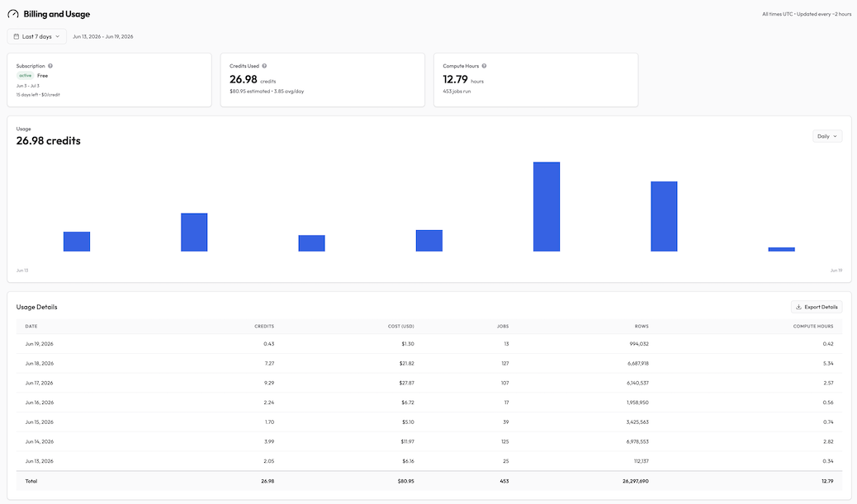Click the Jun 19 smallest usage bar

coord(782,250)
